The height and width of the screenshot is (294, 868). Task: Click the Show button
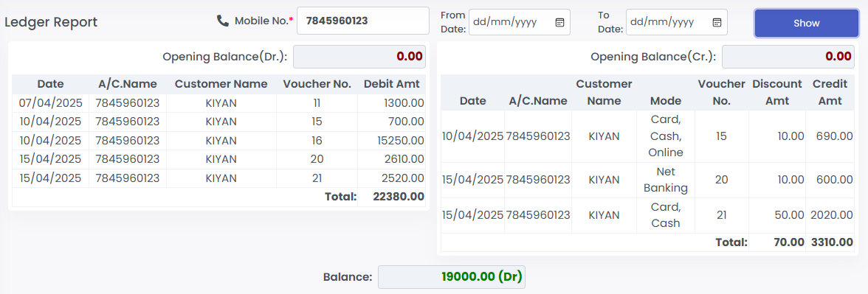point(807,24)
